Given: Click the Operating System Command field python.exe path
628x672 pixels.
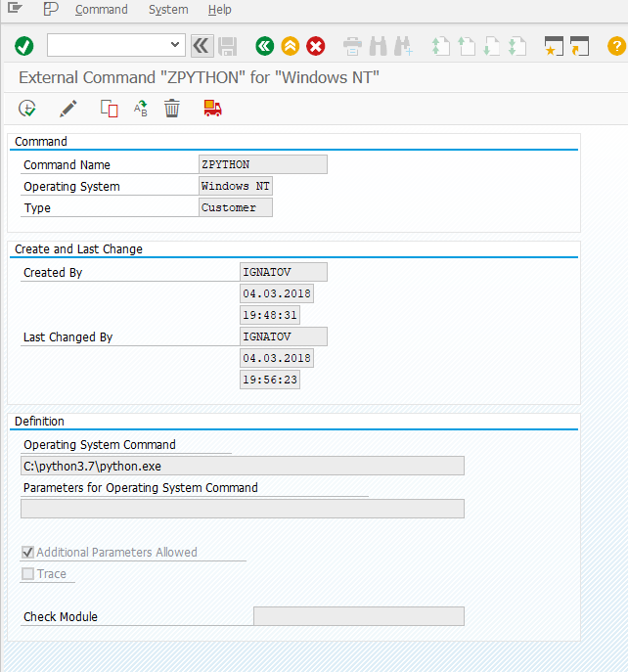Looking at the screenshot, I should click(x=243, y=466).
